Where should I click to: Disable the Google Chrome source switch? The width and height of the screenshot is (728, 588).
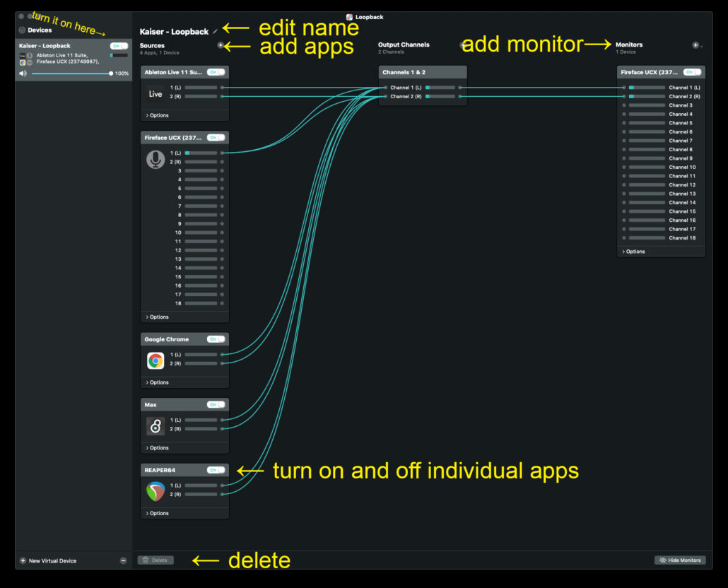pyautogui.click(x=216, y=339)
